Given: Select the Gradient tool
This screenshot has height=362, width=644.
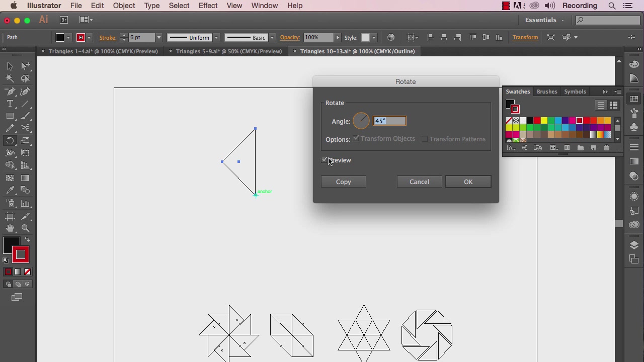Looking at the screenshot, I should (25, 178).
